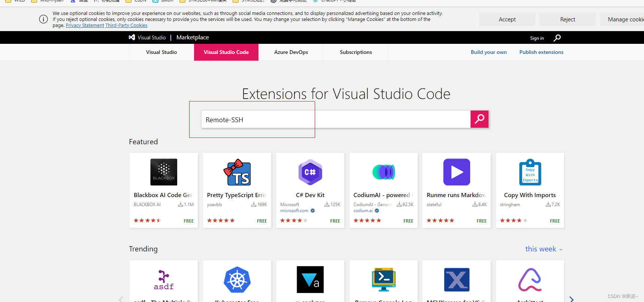Click Build your own link
644x302 pixels.
pyautogui.click(x=489, y=52)
